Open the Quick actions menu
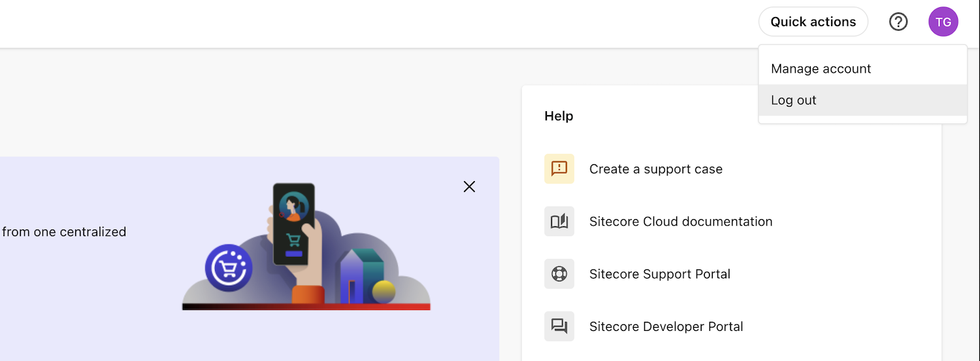The height and width of the screenshot is (361, 980). click(813, 22)
